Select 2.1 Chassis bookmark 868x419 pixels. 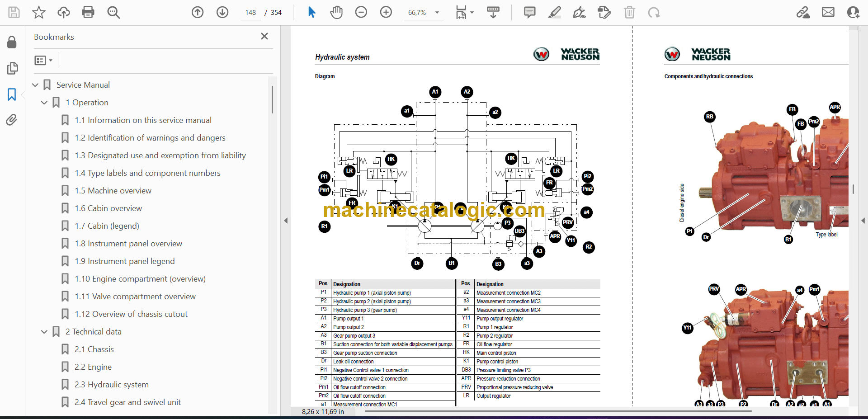94,349
